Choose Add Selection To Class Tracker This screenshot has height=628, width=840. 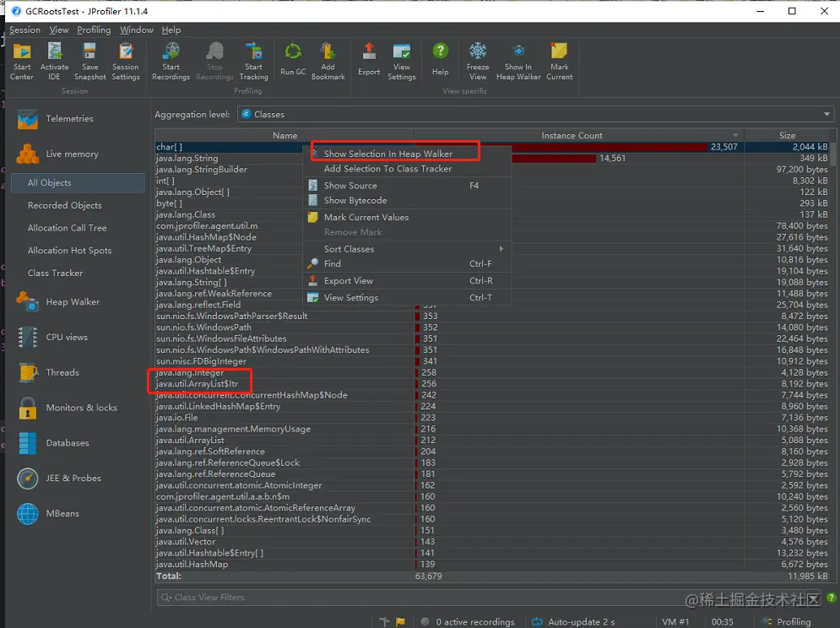coord(407,169)
